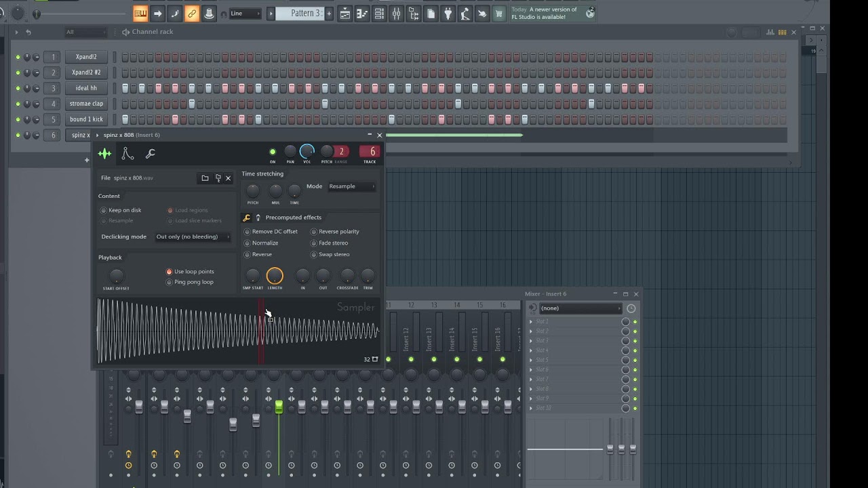Open the shopping cart content library
The image size is (868, 488).
tap(500, 14)
